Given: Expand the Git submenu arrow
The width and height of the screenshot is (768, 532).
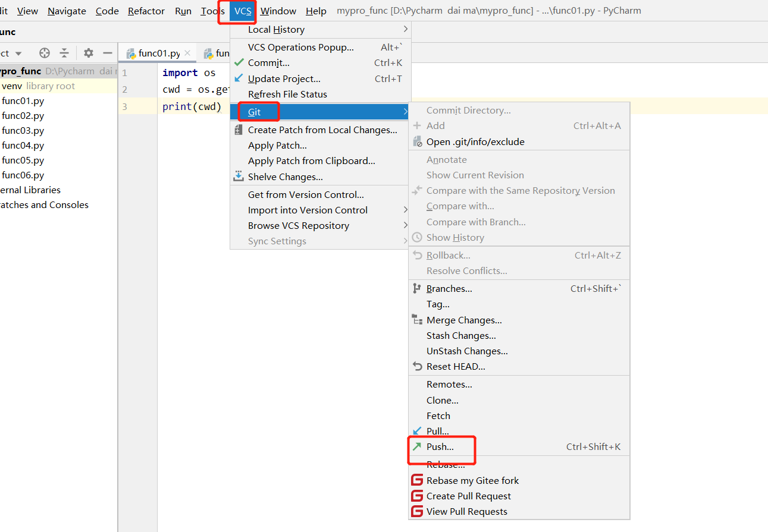Looking at the screenshot, I should tap(405, 111).
